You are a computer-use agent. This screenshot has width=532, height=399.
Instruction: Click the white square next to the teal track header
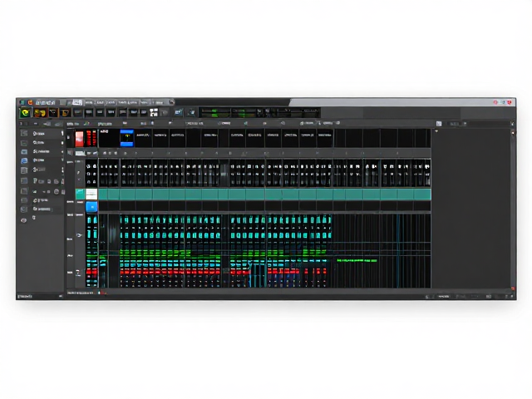point(91,195)
